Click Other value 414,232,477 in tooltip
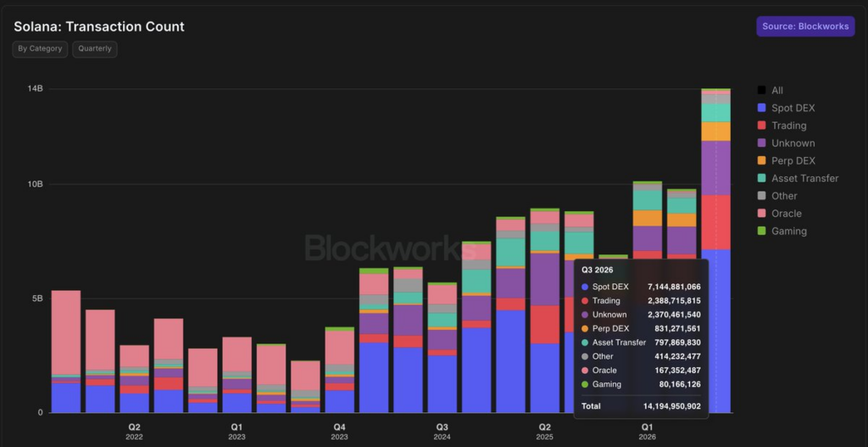This screenshot has width=868, height=447. [678, 356]
